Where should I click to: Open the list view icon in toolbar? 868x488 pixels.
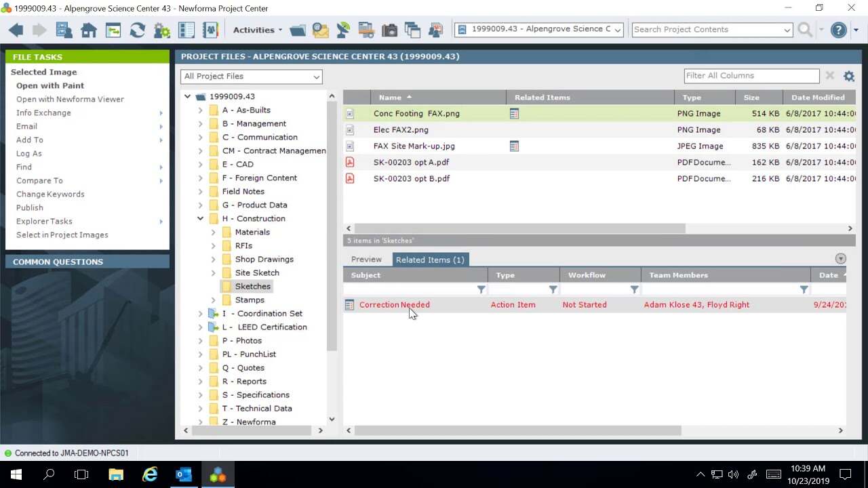click(x=186, y=30)
